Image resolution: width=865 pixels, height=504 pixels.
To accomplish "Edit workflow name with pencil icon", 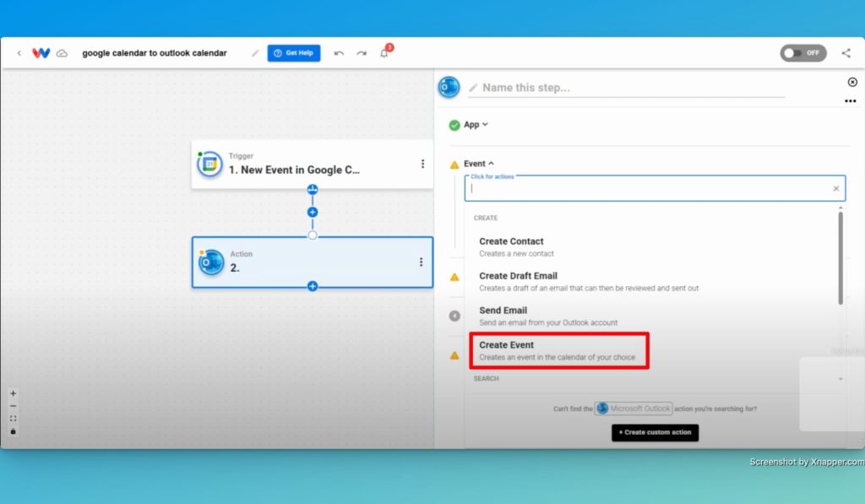I will pos(255,53).
